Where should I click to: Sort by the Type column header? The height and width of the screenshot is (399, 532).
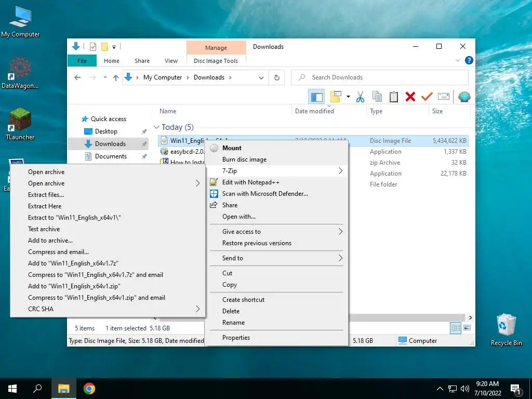point(376,111)
